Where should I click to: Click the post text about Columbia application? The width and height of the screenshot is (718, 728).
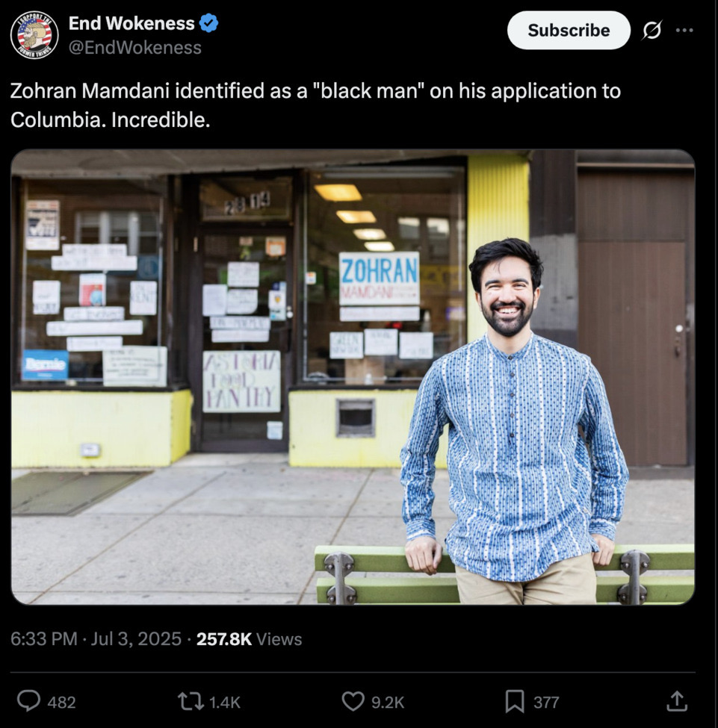click(x=315, y=105)
